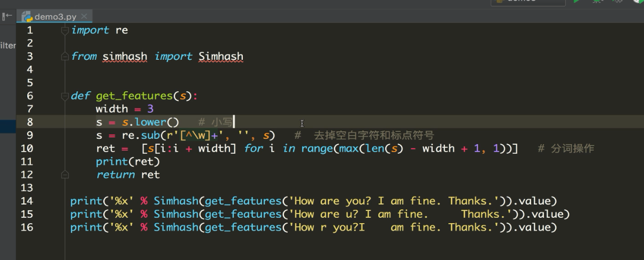Click the comment '去掉空白字符和标点符号' on line 9
This screenshot has height=260, width=644.
coord(373,136)
